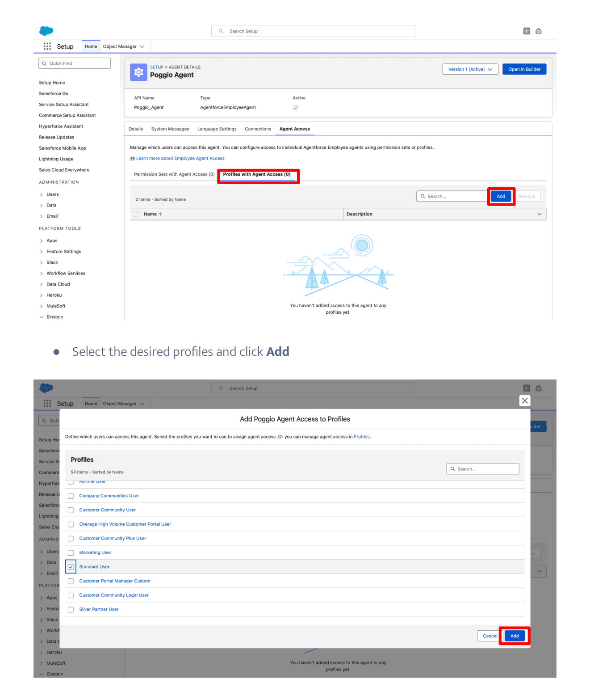Open the Trailhead guidance icon in top header

click(539, 31)
